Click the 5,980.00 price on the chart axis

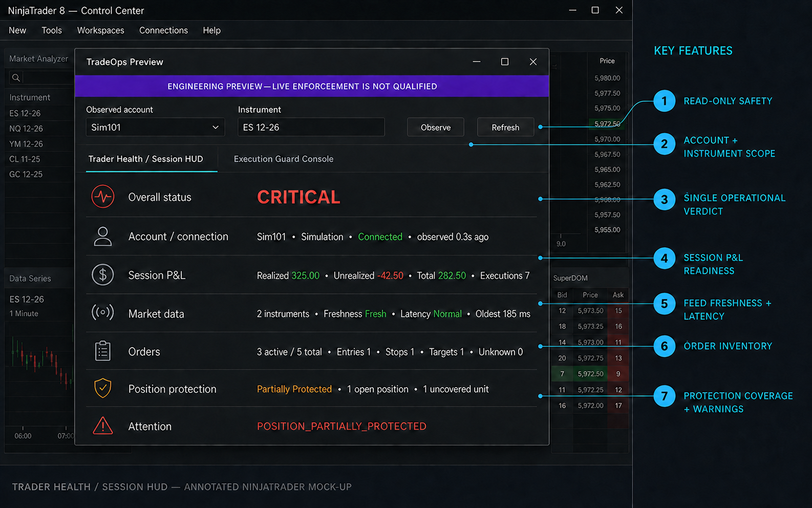(607, 78)
